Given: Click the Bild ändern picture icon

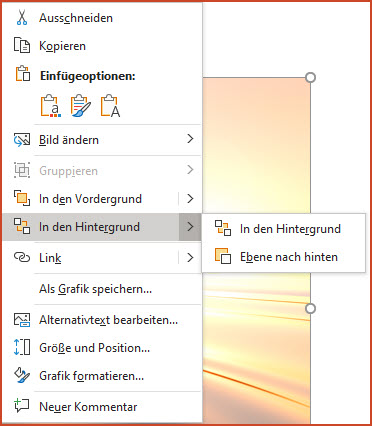Looking at the screenshot, I should (22, 140).
